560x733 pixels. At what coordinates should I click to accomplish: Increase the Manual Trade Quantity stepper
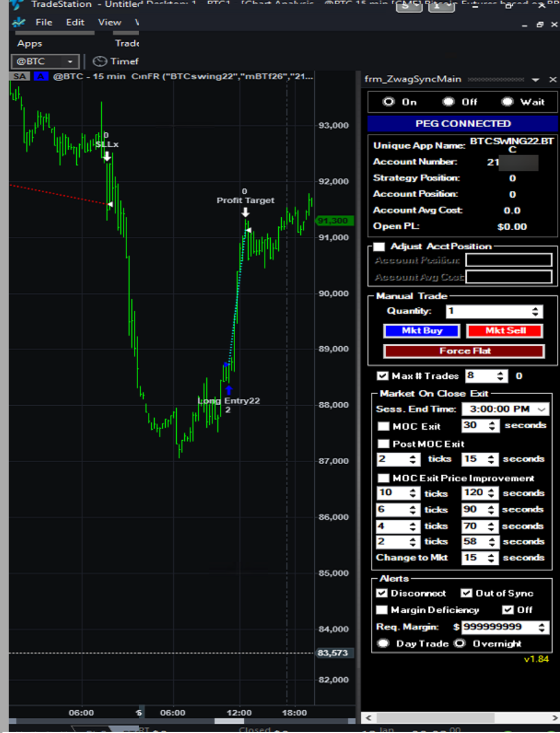click(536, 308)
